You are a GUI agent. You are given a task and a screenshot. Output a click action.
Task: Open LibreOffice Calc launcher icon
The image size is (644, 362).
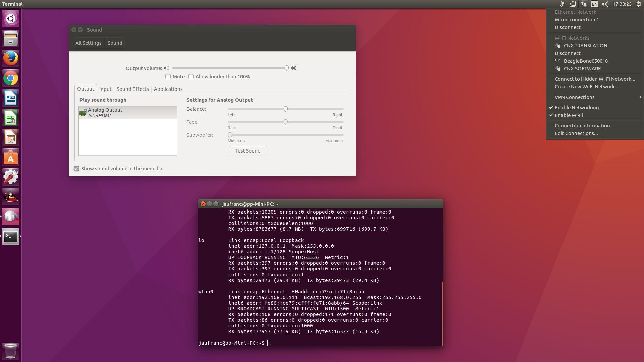[x=11, y=118]
